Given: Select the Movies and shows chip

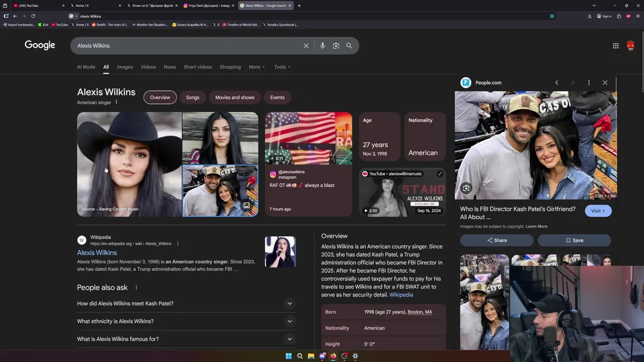Looking at the screenshot, I should (x=235, y=98).
